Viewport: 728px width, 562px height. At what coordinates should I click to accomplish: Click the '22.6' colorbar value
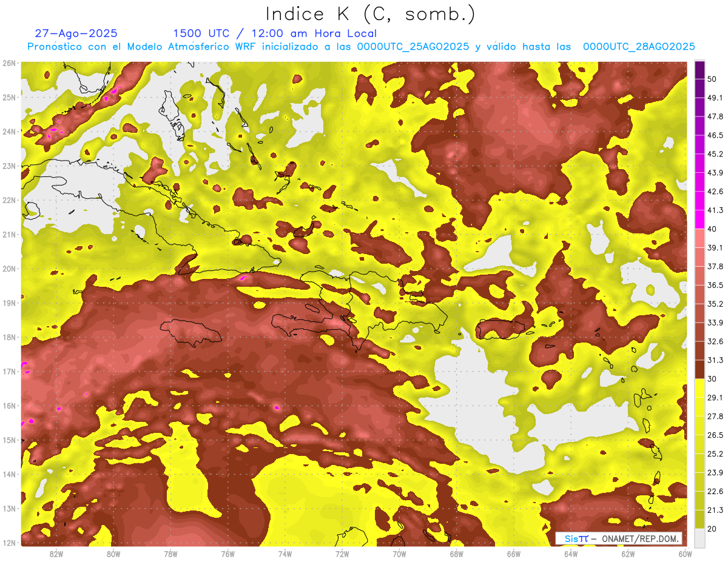point(715,491)
